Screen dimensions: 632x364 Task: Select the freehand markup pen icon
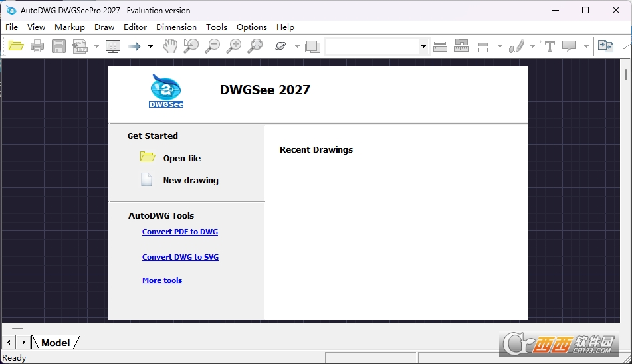coord(516,46)
